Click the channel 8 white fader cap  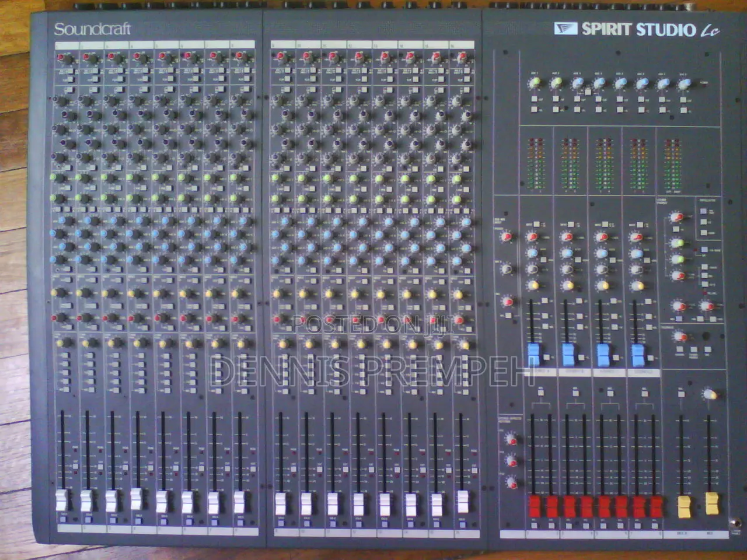tap(239, 502)
